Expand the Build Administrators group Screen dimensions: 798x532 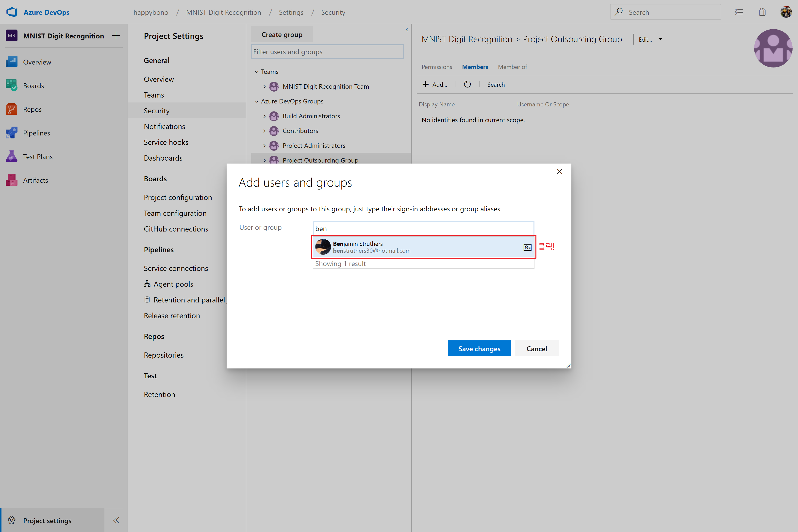click(265, 116)
